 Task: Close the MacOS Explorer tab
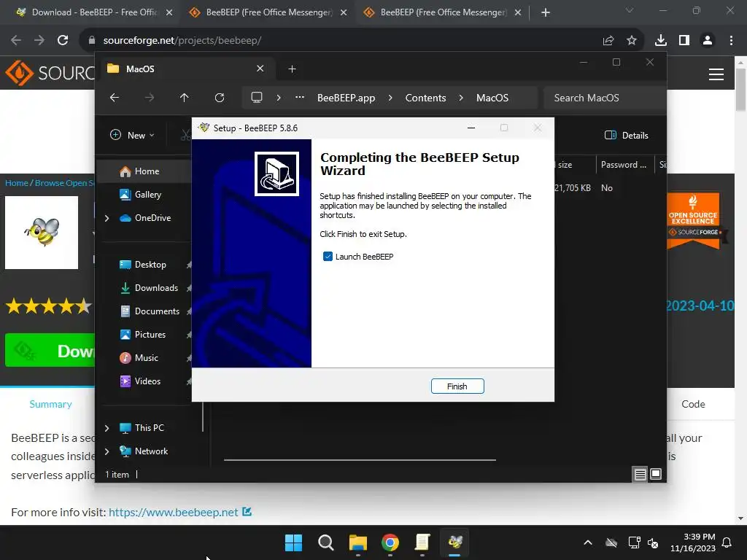[260, 69]
